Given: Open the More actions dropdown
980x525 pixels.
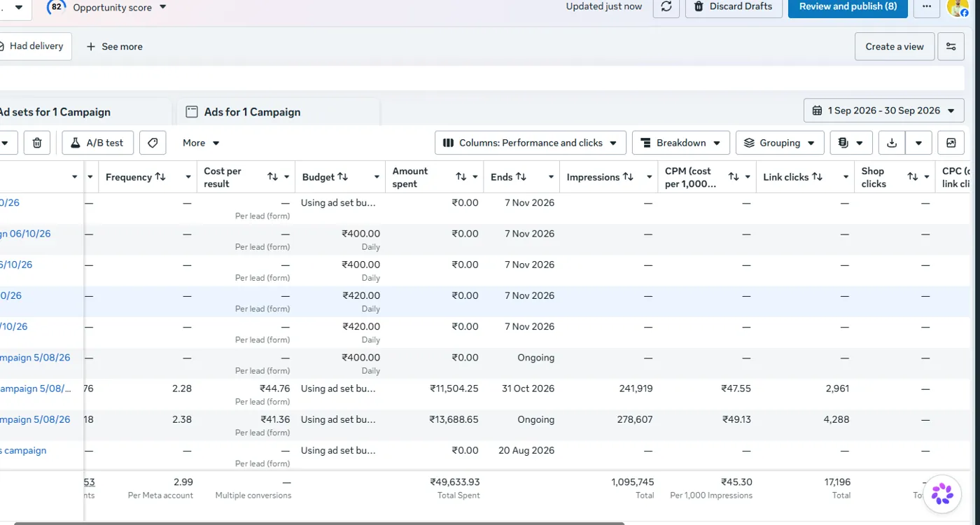Looking at the screenshot, I should point(201,143).
